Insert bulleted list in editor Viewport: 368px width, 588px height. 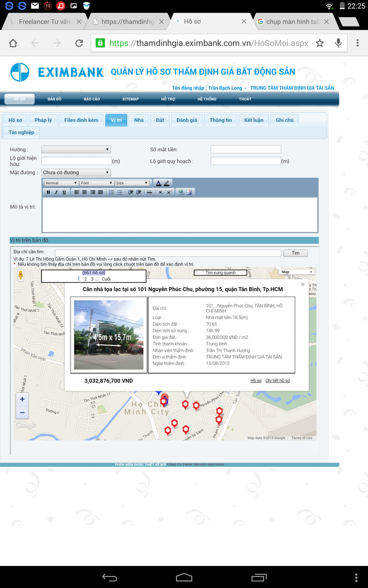tap(120, 193)
